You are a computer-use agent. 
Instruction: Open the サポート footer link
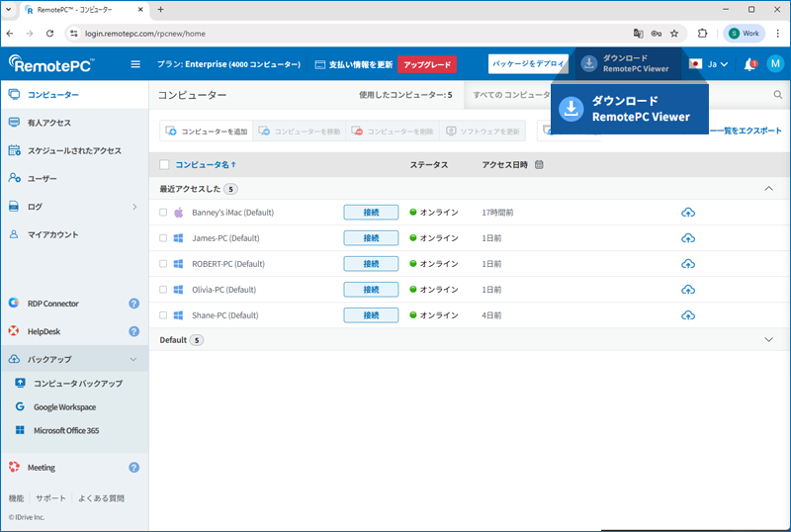(x=50, y=498)
